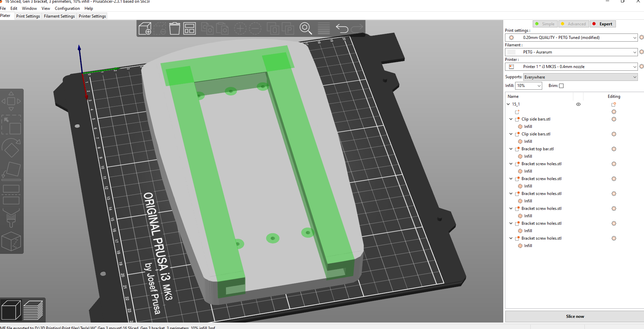Open the View menu
Screen dimensions: 644x329
click(46, 8)
